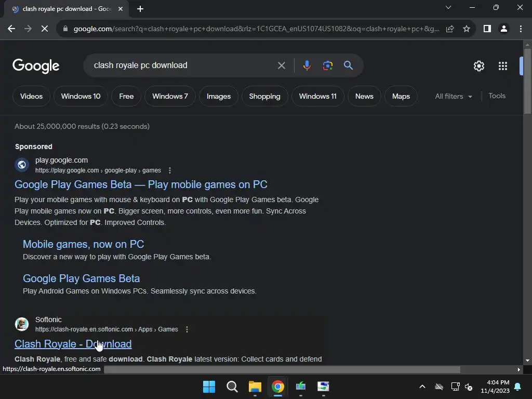Click play.google.com site name text
This screenshot has width=532, height=399.
(61, 160)
